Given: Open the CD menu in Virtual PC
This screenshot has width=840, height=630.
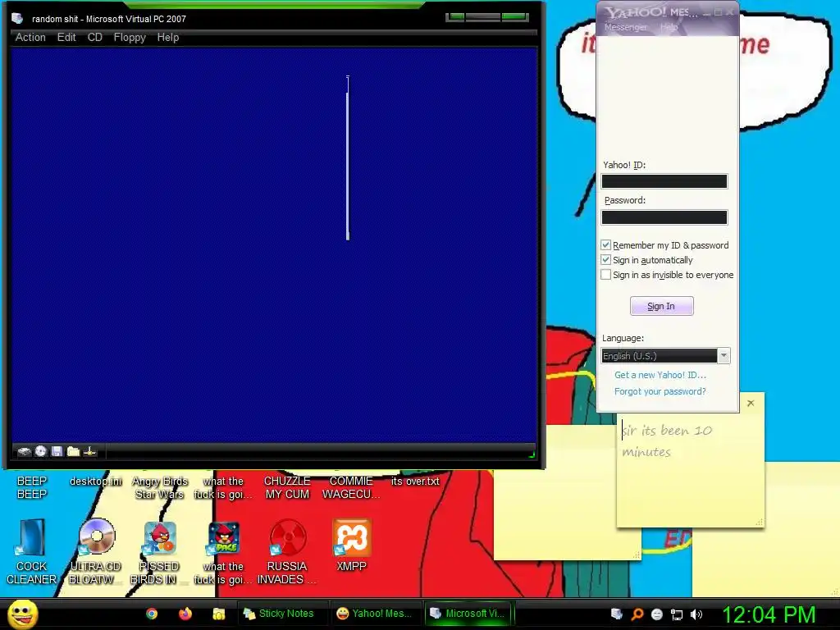Looking at the screenshot, I should [x=95, y=38].
